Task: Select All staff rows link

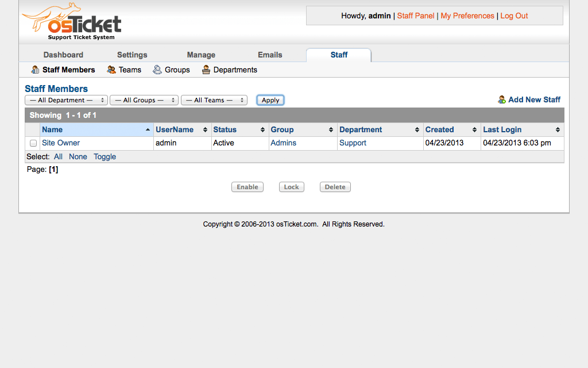Action: (x=58, y=156)
